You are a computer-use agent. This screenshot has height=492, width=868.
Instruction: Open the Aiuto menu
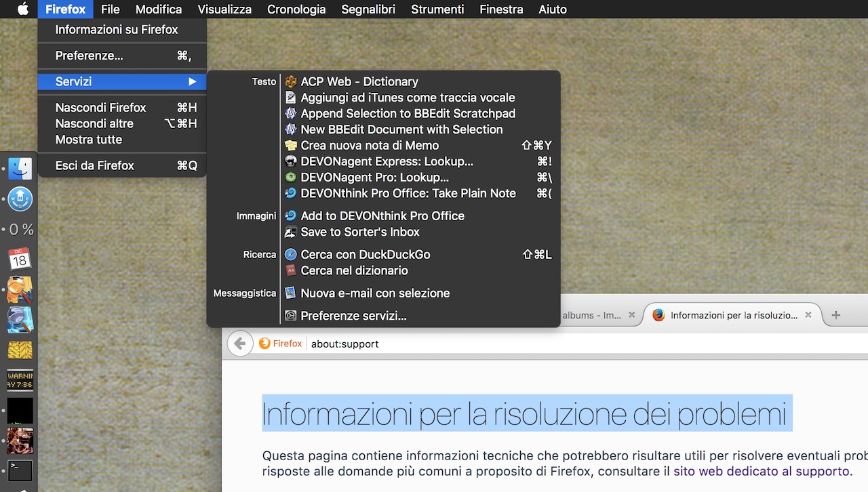click(x=552, y=9)
